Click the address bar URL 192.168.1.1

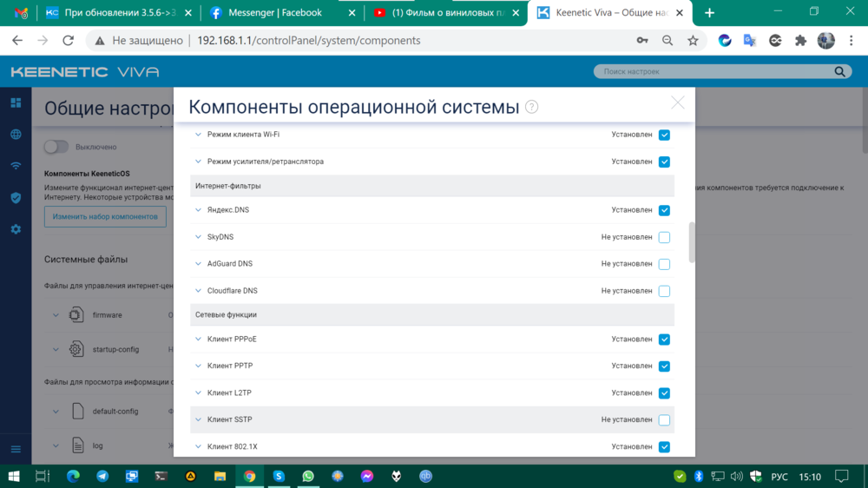pyautogui.click(x=309, y=41)
